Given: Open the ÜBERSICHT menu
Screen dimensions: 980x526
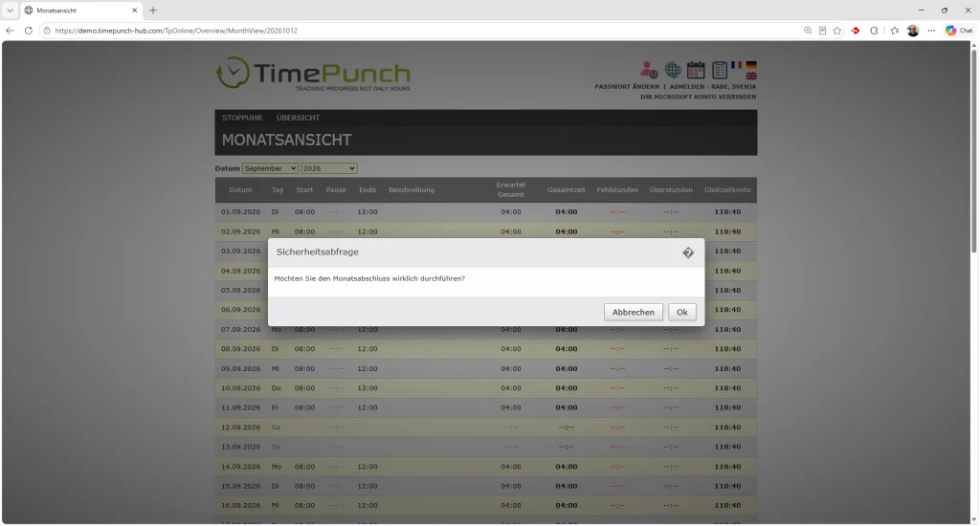Looking at the screenshot, I should 299,118.
